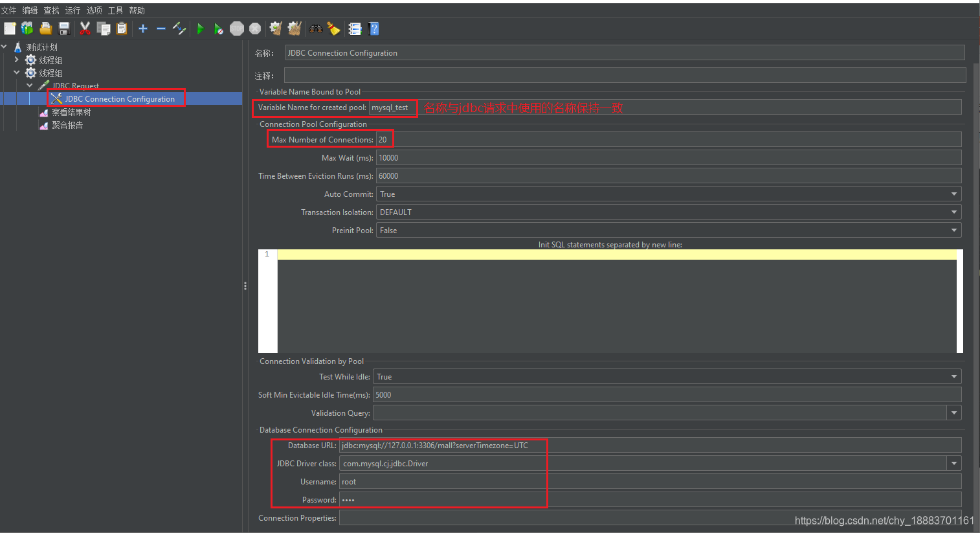Collapse the JDBC Request node arrow
The height and width of the screenshot is (533, 980).
click(30, 85)
